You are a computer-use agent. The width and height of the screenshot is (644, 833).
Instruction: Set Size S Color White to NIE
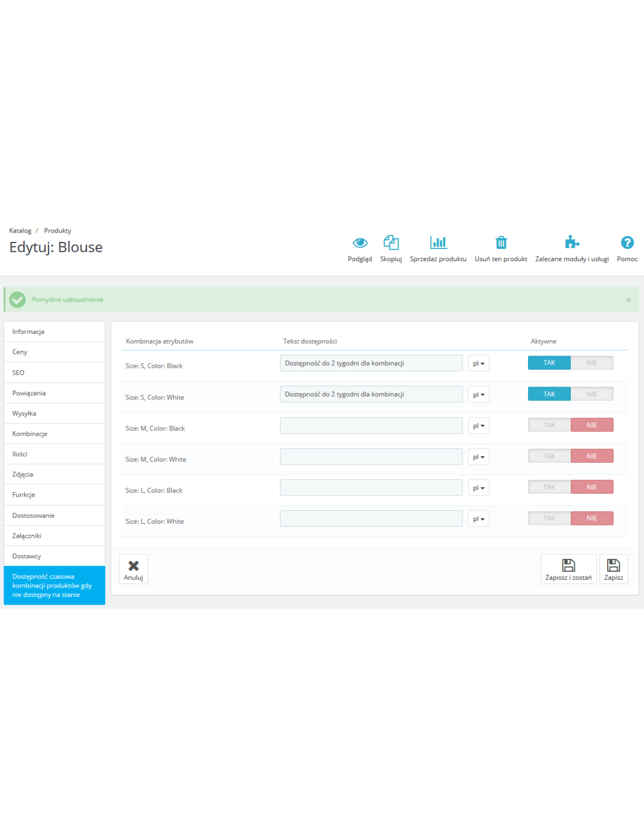click(x=592, y=394)
